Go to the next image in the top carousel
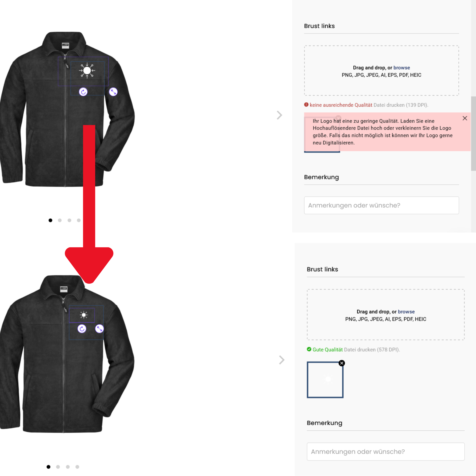476x476 pixels. click(x=279, y=115)
